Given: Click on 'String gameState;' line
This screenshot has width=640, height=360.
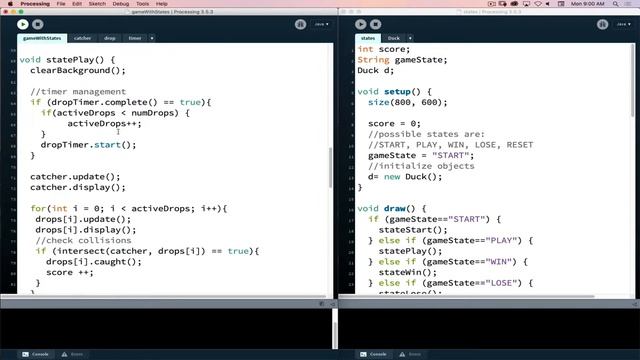Looking at the screenshot, I should pyautogui.click(x=402, y=60).
